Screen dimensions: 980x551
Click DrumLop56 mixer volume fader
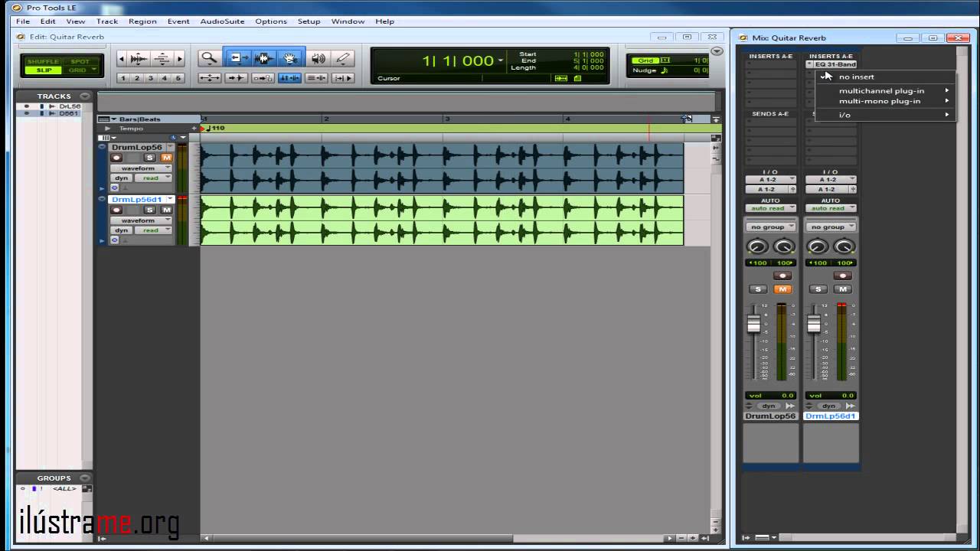pos(753,324)
